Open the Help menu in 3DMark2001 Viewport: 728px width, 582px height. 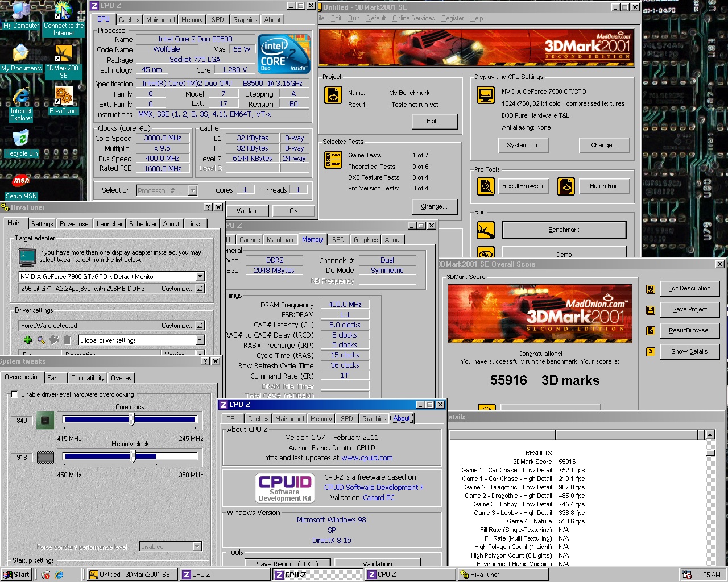[477, 18]
